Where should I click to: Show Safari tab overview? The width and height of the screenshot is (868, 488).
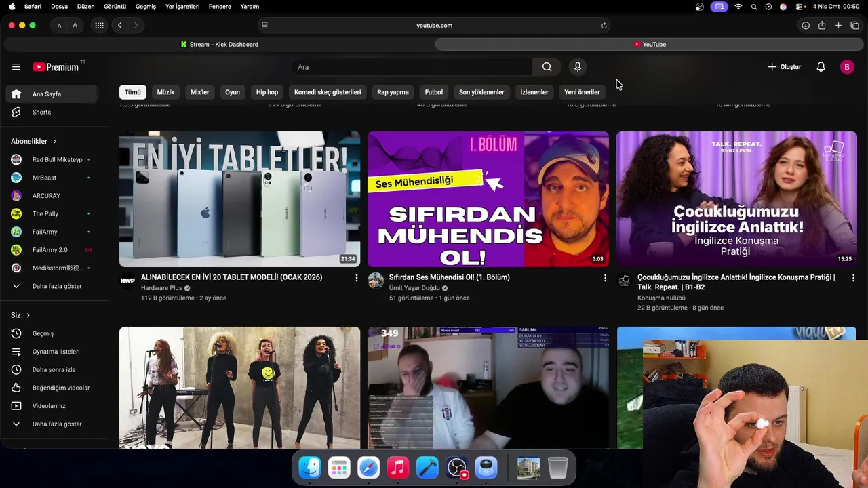[854, 26]
